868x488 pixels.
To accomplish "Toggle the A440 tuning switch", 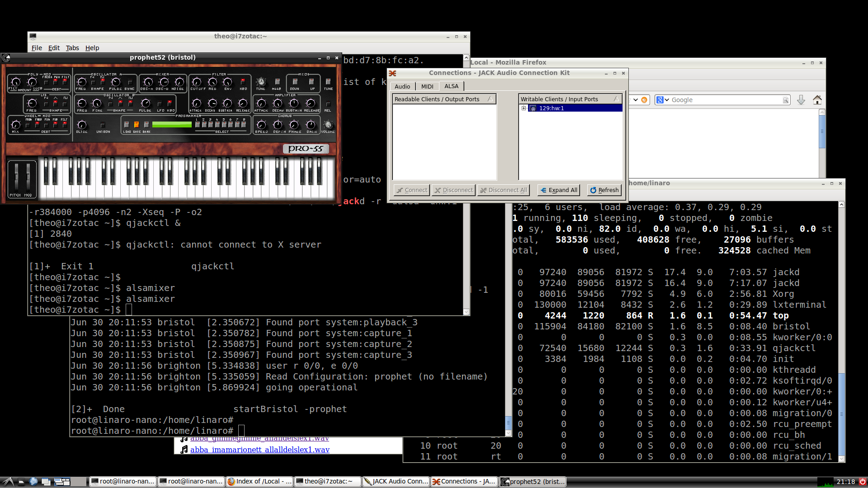I will tap(277, 82).
